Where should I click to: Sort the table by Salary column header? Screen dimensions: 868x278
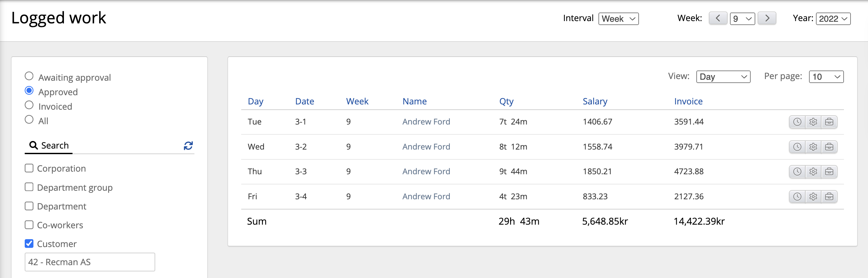[x=595, y=101]
